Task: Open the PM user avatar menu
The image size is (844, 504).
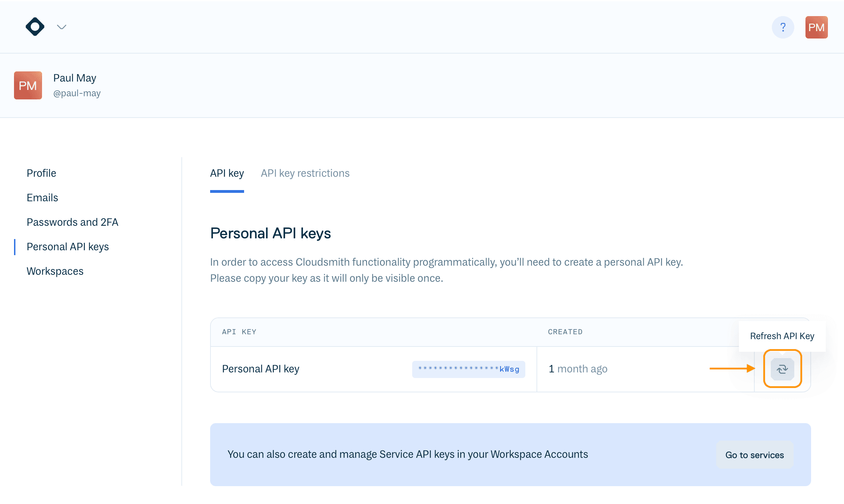Action: (x=816, y=27)
